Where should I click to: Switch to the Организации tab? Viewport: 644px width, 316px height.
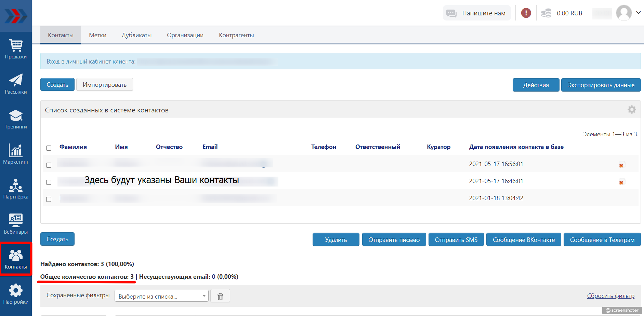[x=185, y=35]
